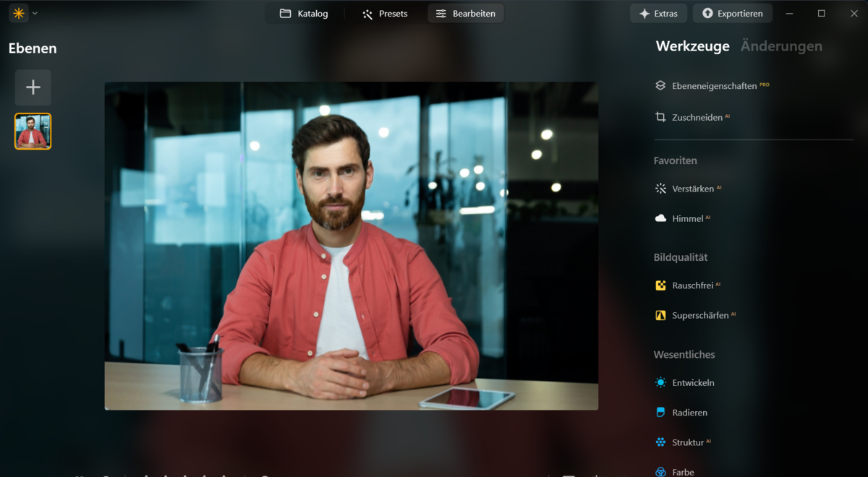
Task: Click the Exportieren button
Action: pos(732,12)
